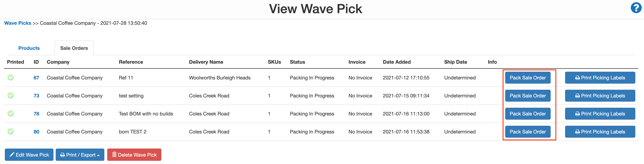Click the printer icon for order 67 picking labels
The width and height of the screenshot is (644, 164).
pyautogui.click(x=578, y=78)
